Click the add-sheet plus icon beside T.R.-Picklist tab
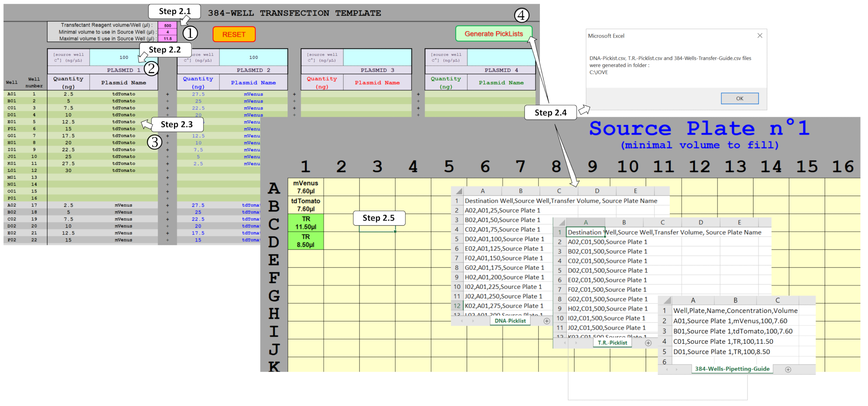This screenshot has height=406, width=868. (648, 343)
